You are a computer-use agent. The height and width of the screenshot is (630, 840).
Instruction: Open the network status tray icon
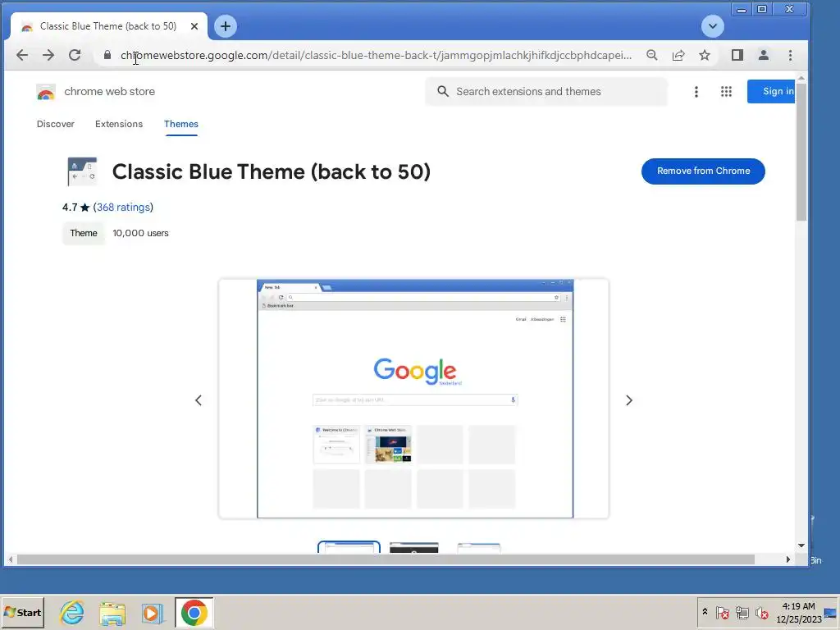tap(742, 612)
